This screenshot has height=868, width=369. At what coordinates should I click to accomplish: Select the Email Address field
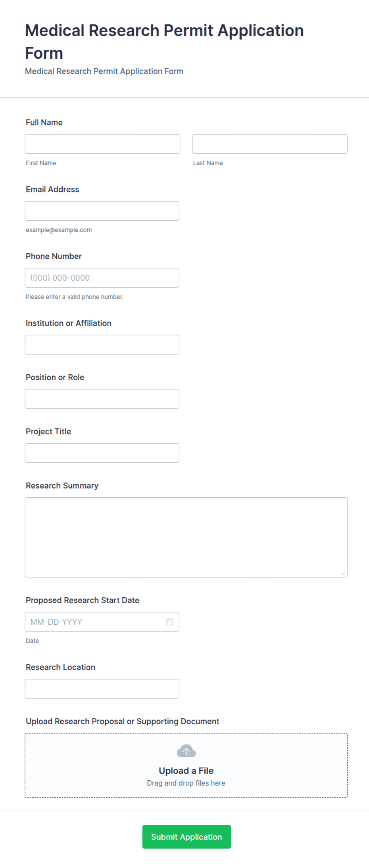(102, 211)
